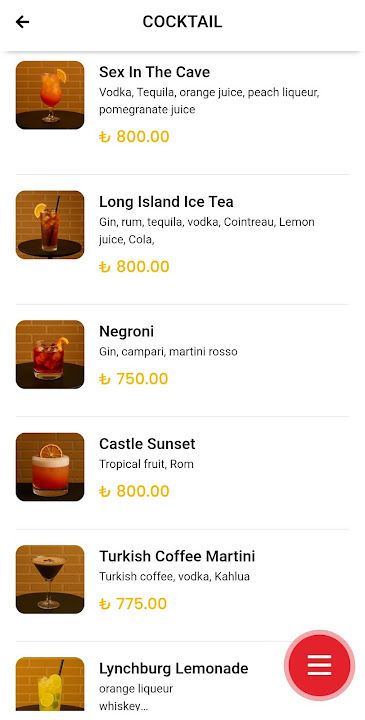The image size is (365, 720).
Task: Open the Turkish Coffee Martini image
Action: [50, 579]
